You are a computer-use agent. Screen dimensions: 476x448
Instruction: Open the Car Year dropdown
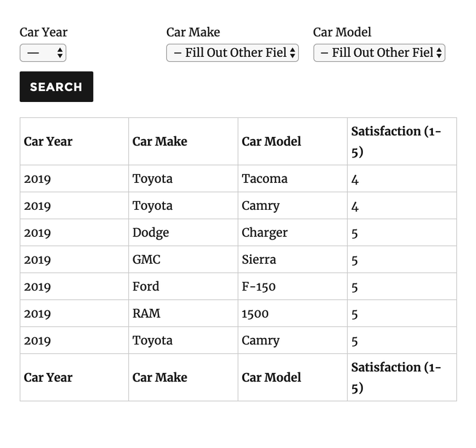(x=43, y=53)
